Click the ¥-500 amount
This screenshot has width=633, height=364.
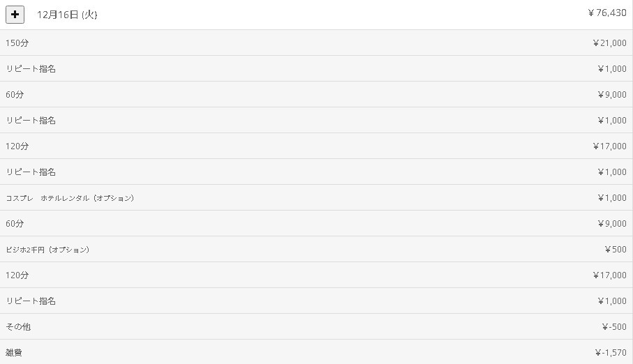tap(614, 327)
